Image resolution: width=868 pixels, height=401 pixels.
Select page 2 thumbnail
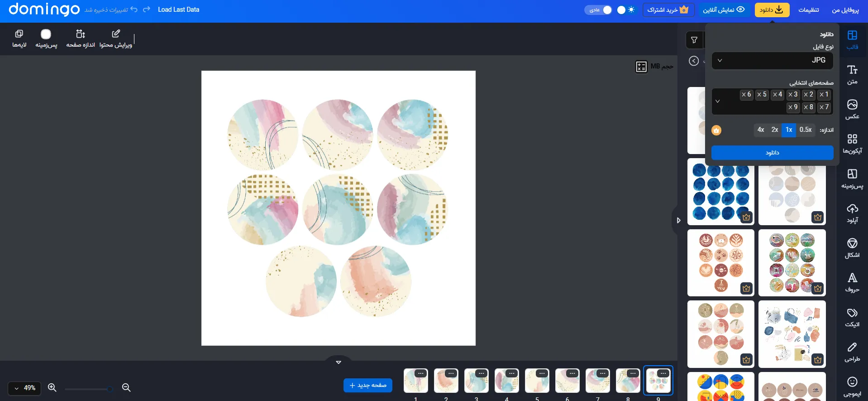click(x=446, y=380)
